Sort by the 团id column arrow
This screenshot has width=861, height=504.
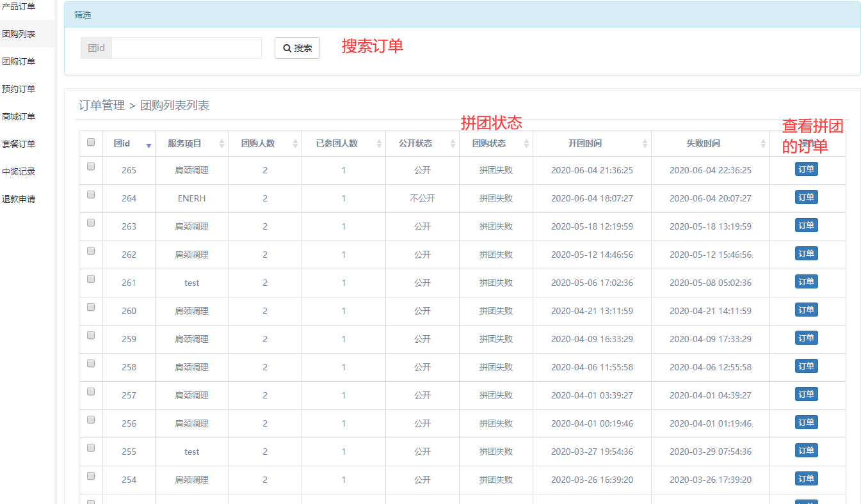(x=149, y=145)
